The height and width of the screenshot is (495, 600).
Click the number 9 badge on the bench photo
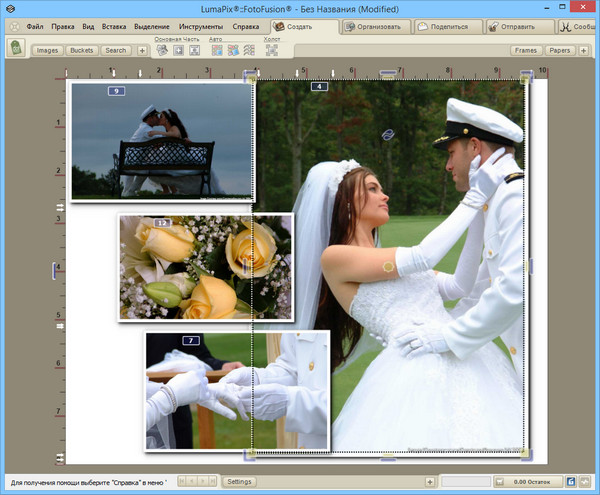[116, 91]
